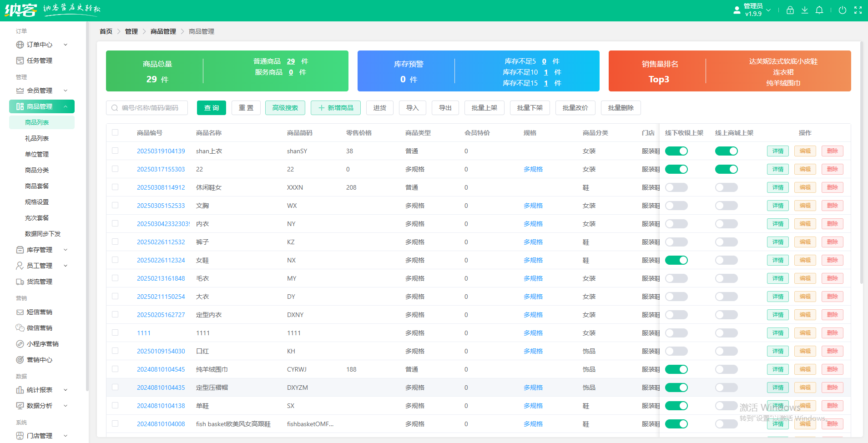Click the 小程序营销 icon
Image resolution: width=868 pixels, height=443 pixels.
20,344
